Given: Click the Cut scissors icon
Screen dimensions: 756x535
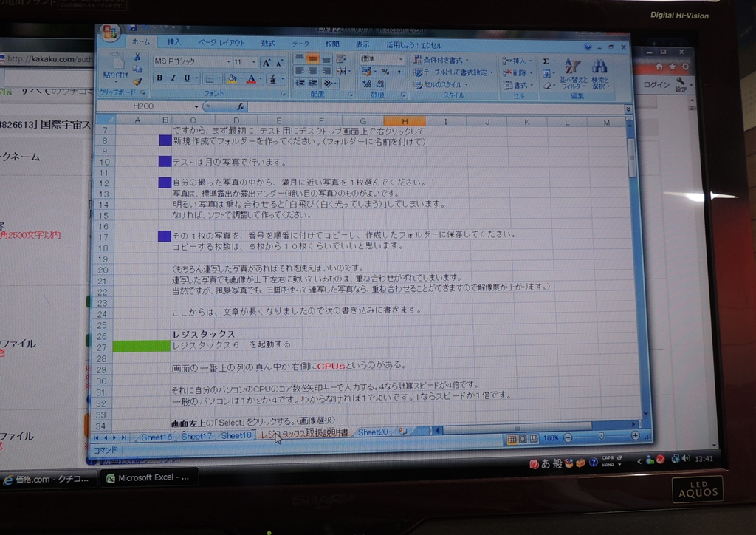Looking at the screenshot, I should click(137, 57).
